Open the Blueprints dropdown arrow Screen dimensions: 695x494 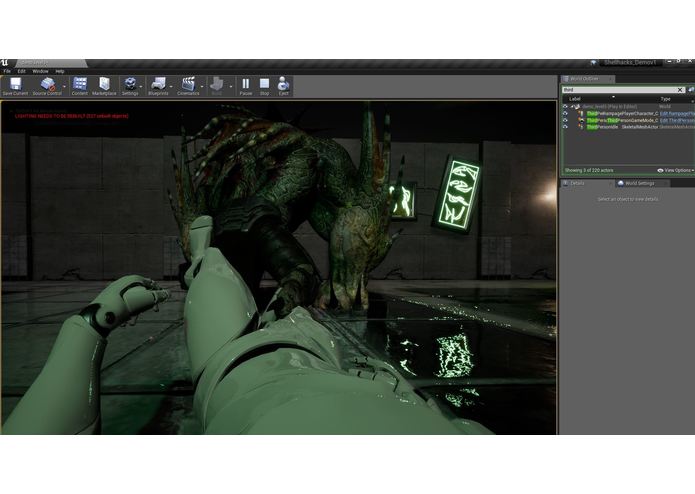(x=171, y=86)
